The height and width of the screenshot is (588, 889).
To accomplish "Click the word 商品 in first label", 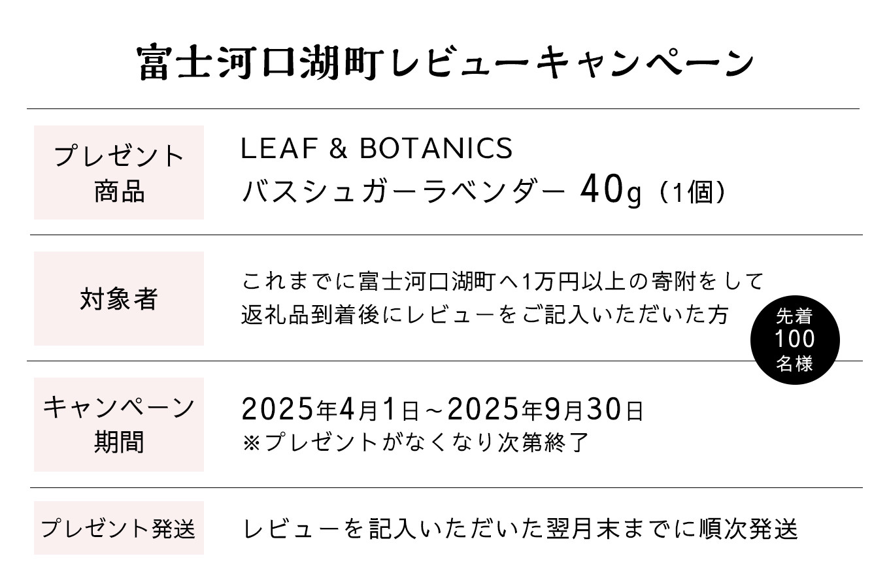I will [119, 192].
